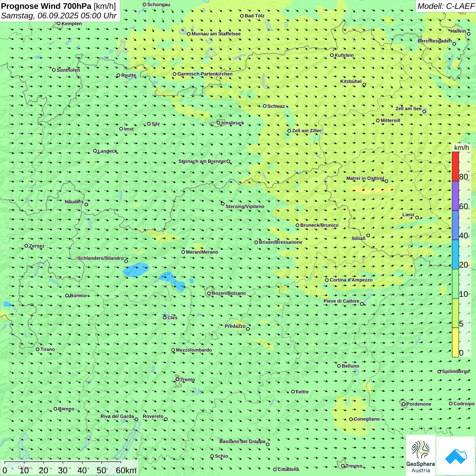Click the Landeck label
This screenshot has height=476, width=476.
pos(107,151)
